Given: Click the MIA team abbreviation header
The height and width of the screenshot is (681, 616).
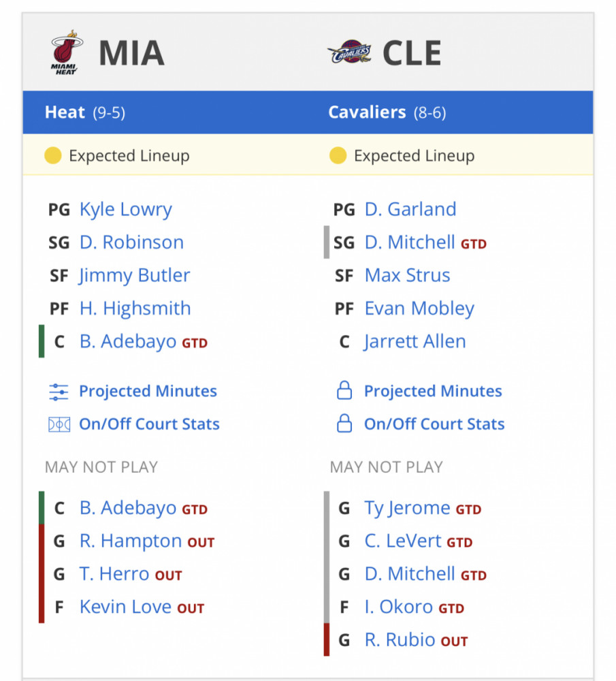Looking at the screenshot, I should click(131, 53).
